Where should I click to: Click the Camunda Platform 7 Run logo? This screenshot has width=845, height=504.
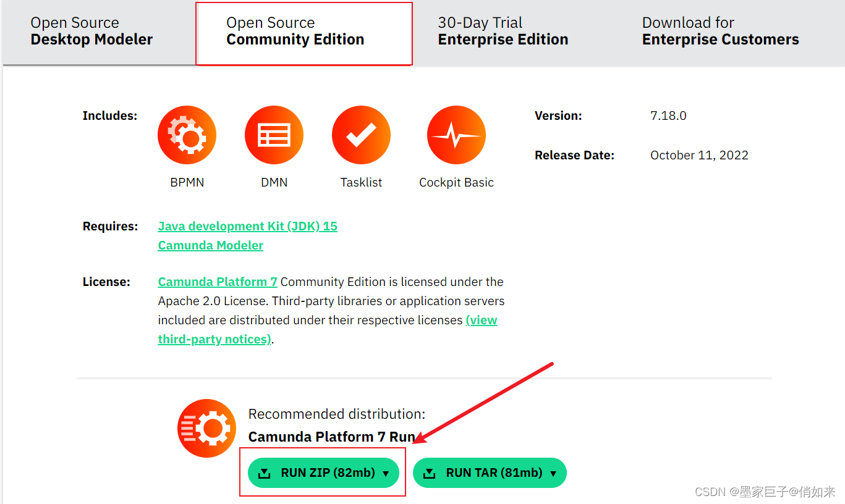coord(206,428)
